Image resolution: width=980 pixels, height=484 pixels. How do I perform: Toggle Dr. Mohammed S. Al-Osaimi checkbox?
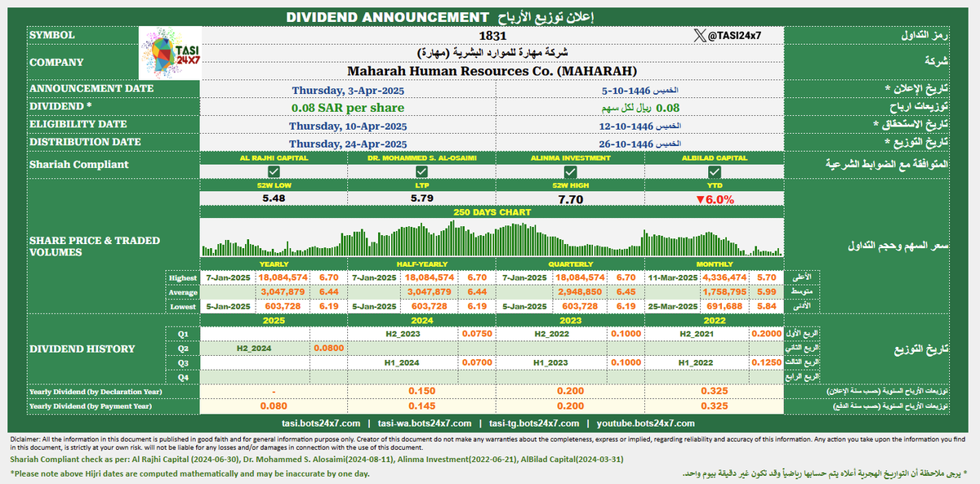(421, 171)
